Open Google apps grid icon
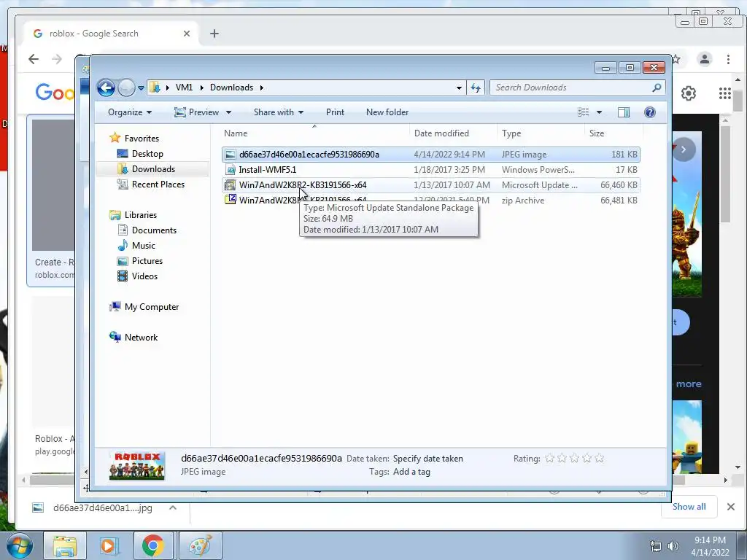747x560 pixels. tap(725, 93)
